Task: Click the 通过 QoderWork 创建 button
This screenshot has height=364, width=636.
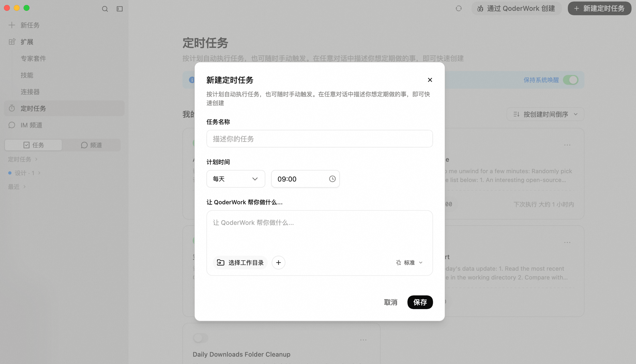Action: coord(516,9)
